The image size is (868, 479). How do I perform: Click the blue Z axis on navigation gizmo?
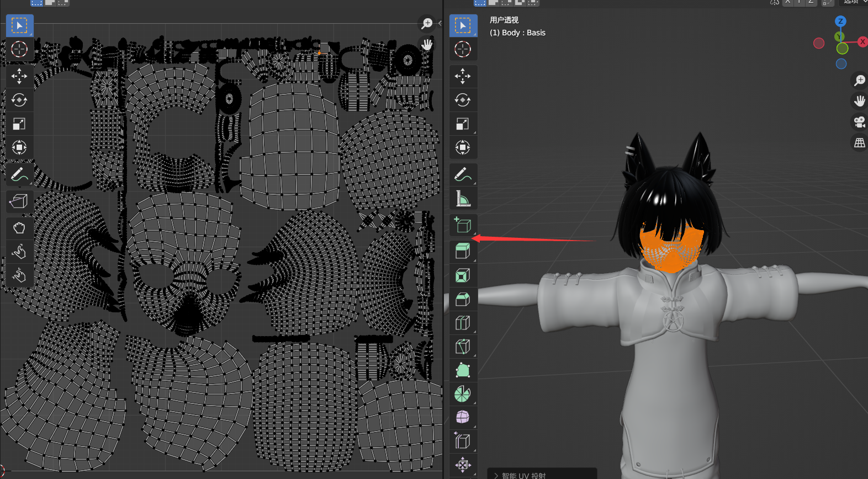tap(840, 21)
